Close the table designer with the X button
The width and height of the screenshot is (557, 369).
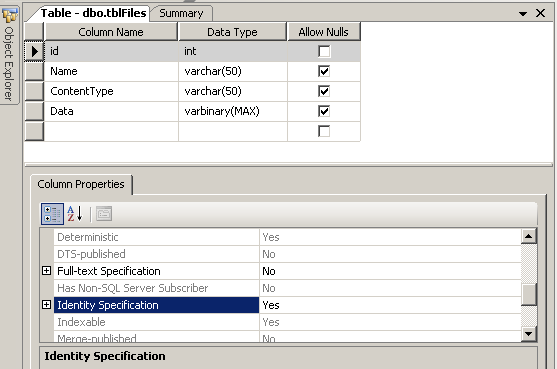pos(540,13)
